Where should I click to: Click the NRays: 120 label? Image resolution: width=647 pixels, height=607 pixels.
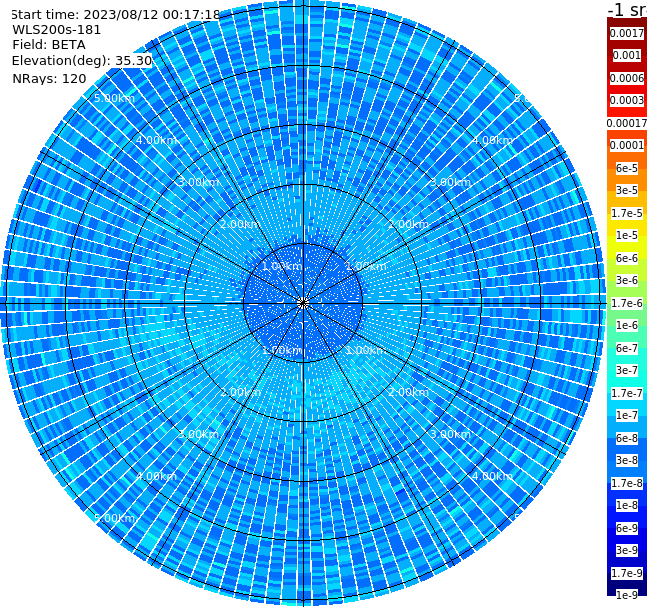tap(49, 78)
